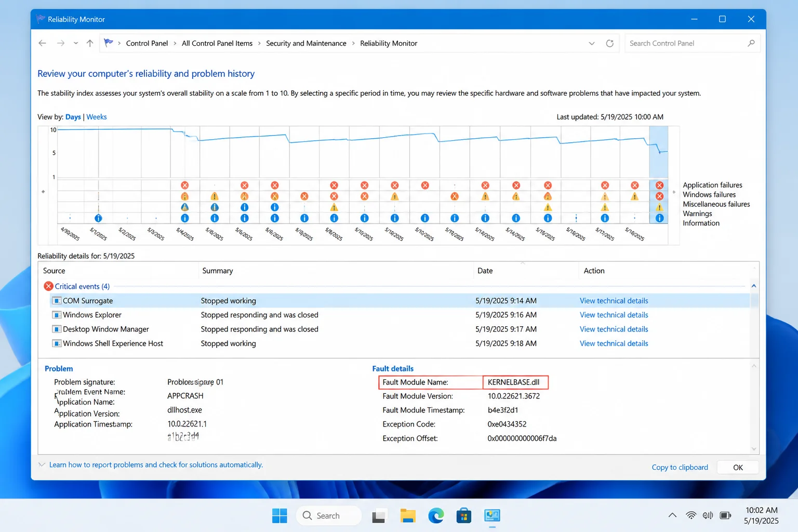798x532 pixels.
Task: Click the Windows failures icon on 5/4/2025
Action: 184,196
